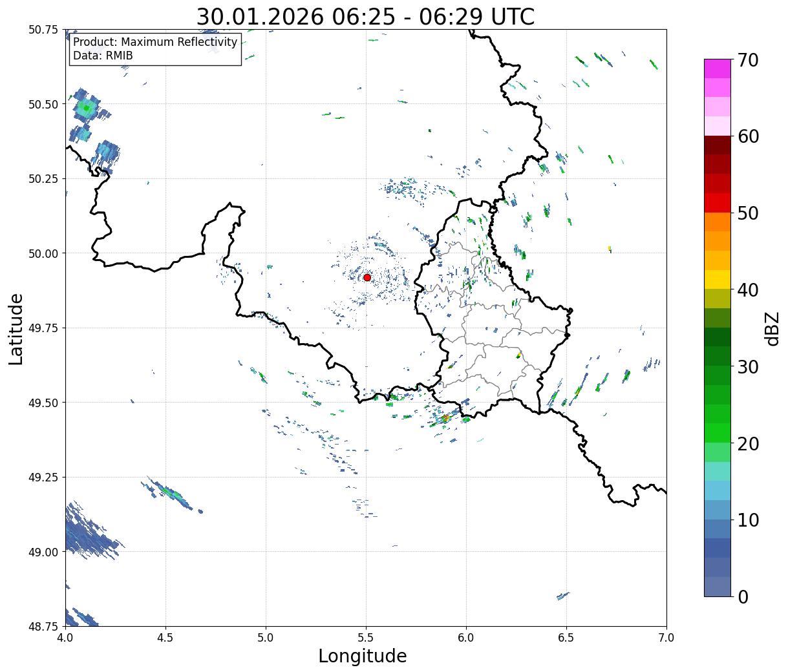Click the colorbar tick label 30
788x672 pixels.
[x=749, y=366]
